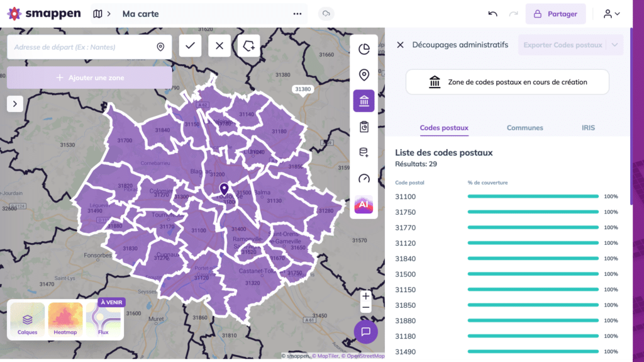Open the location pin tool in sidebar

[x=364, y=75]
